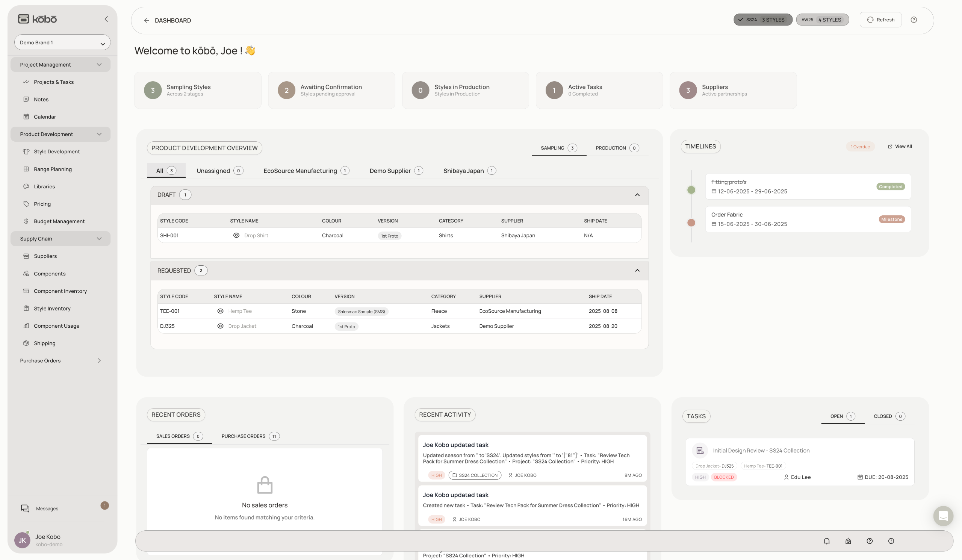Toggle eye icon for Drop Shirt
This screenshot has height=560, width=962.
click(236, 236)
